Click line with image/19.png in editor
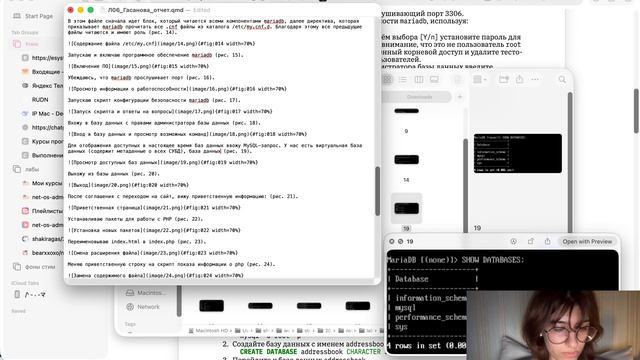This screenshot has height=360, width=640. pyautogui.click(x=163, y=162)
